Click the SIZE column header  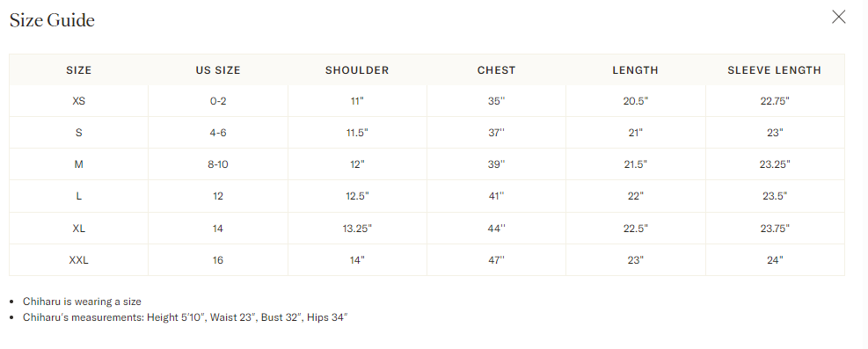(x=78, y=70)
